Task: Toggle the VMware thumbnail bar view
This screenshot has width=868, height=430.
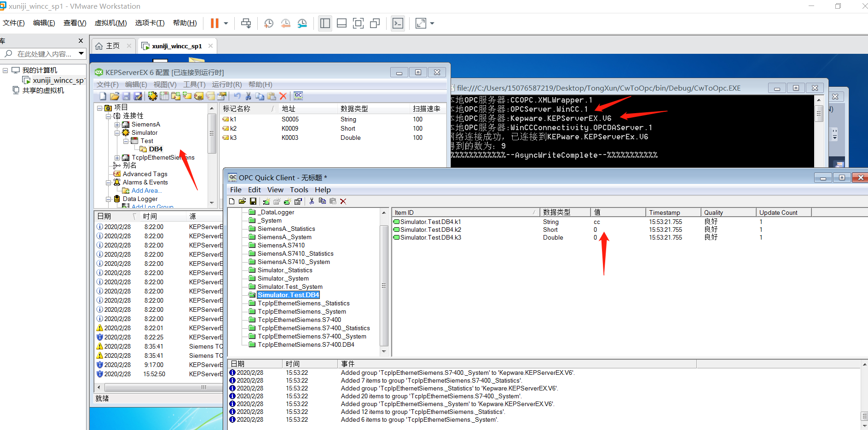Action: 341,23
